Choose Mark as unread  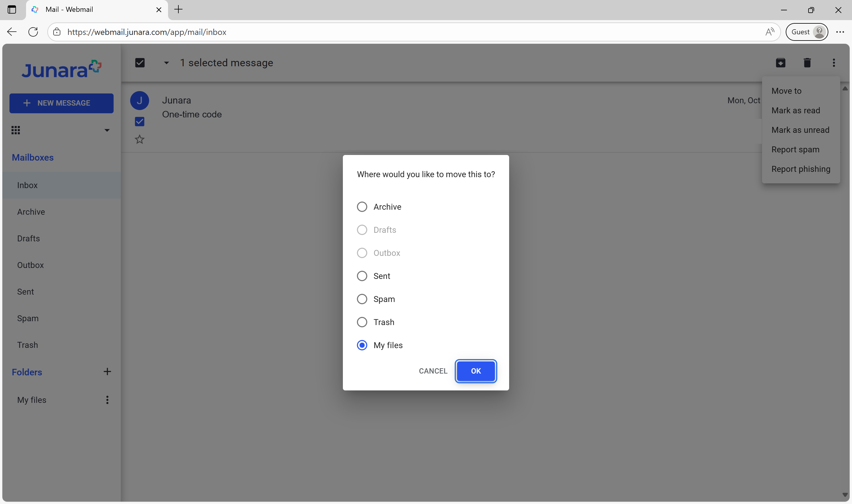pos(801,130)
